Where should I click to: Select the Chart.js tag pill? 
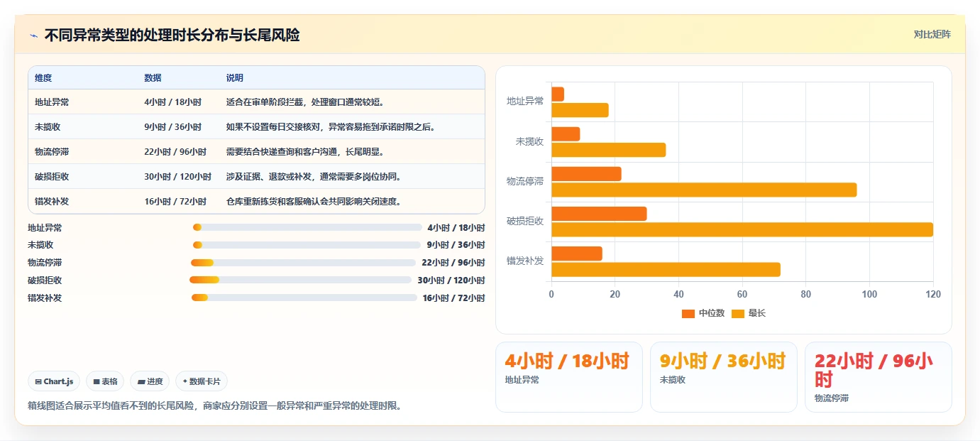(55, 381)
